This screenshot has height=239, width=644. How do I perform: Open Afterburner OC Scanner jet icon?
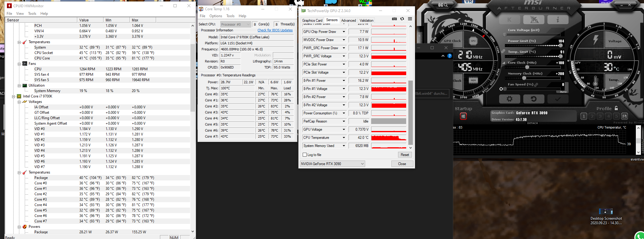(534, 20)
